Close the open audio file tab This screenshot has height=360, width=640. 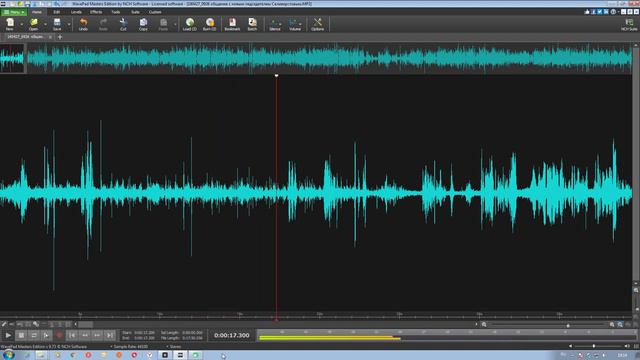coord(50,37)
